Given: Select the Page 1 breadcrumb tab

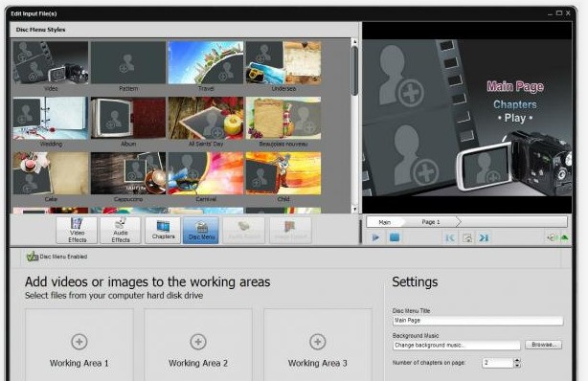Looking at the screenshot, I should (x=431, y=222).
